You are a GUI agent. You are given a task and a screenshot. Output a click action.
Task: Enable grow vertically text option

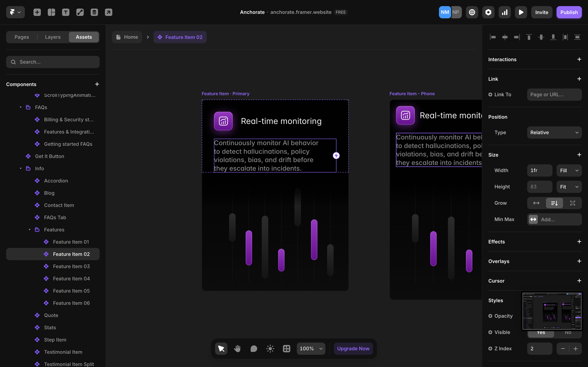[554, 203]
